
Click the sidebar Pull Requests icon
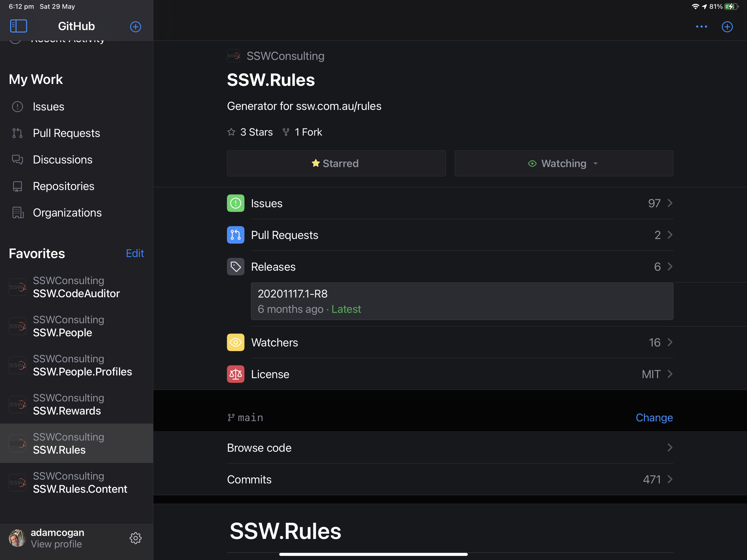pos(17,133)
